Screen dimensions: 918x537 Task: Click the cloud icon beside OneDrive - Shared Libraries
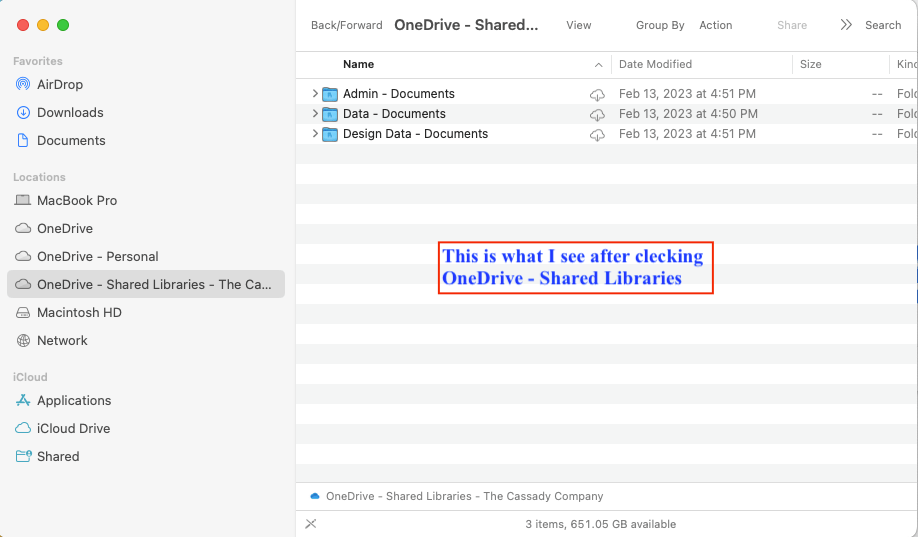point(23,285)
